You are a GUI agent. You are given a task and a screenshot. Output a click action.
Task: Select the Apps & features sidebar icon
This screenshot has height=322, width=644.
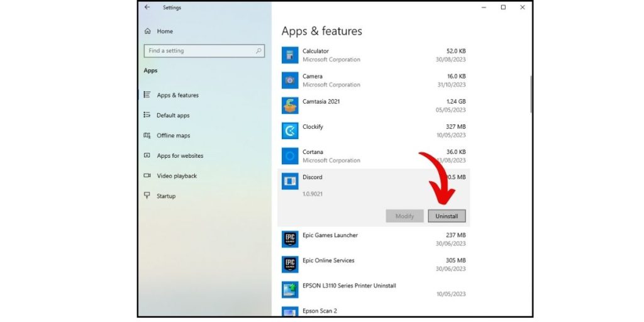[147, 95]
